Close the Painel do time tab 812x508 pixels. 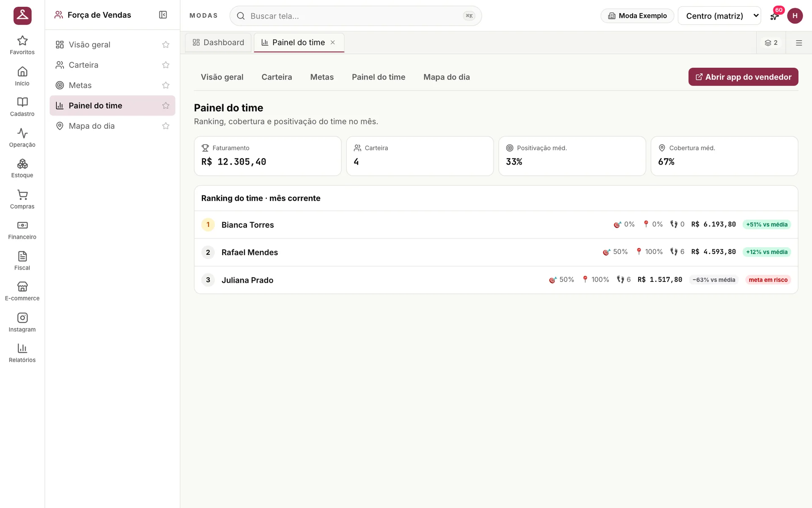tap(333, 42)
